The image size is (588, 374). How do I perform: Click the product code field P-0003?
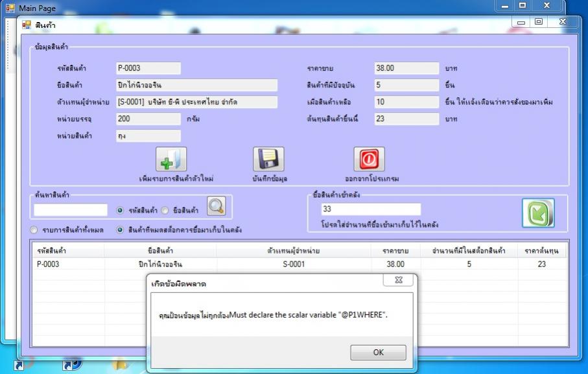click(x=148, y=68)
